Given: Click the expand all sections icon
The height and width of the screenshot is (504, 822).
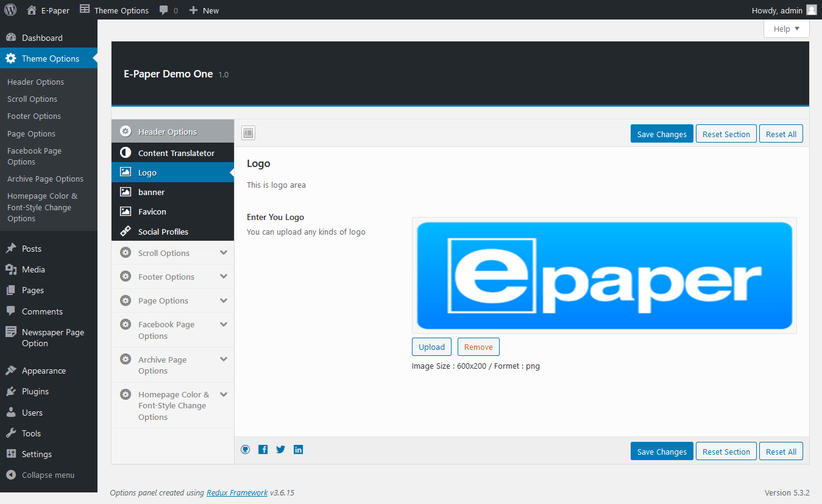Looking at the screenshot, I should pyautogui.click(x=248, y=133).
